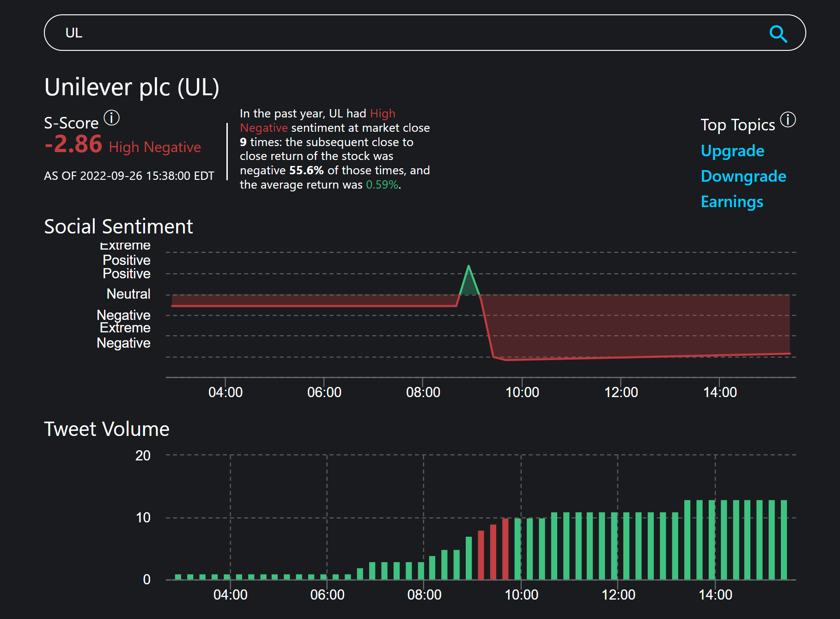Click the Tweet Volume section title
This screenshot has width=840, height=619.
(107, 429)
